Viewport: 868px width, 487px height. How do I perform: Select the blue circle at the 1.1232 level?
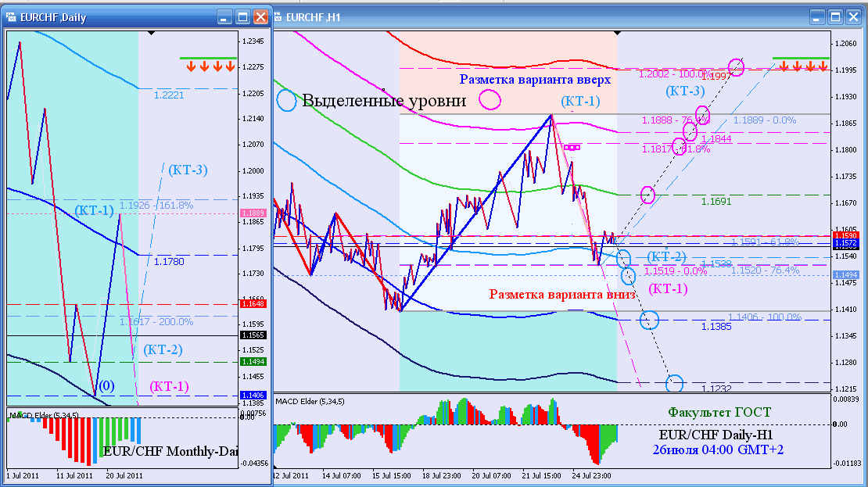(x=674, y=382)
